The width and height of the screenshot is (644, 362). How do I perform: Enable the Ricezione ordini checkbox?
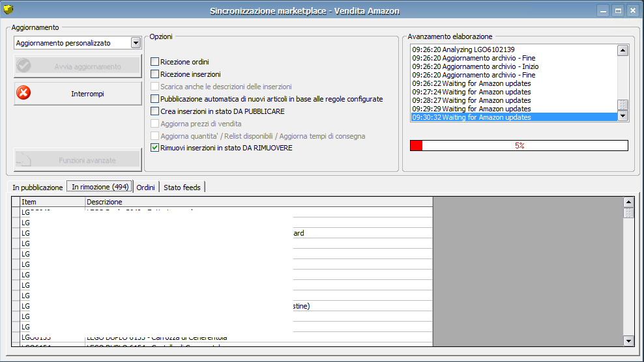[x=155, y=62]
